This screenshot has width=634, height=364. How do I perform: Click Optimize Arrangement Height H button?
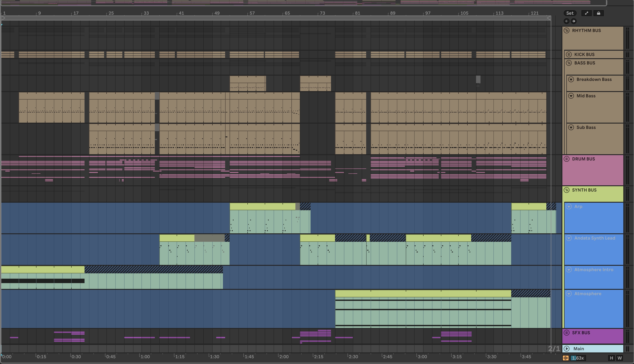[611, 358]
